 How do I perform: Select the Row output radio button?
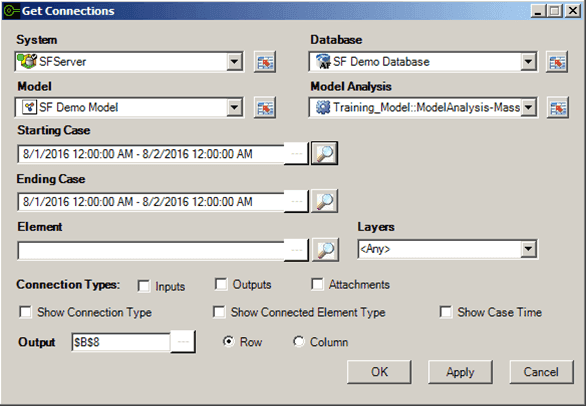[228, 341]
